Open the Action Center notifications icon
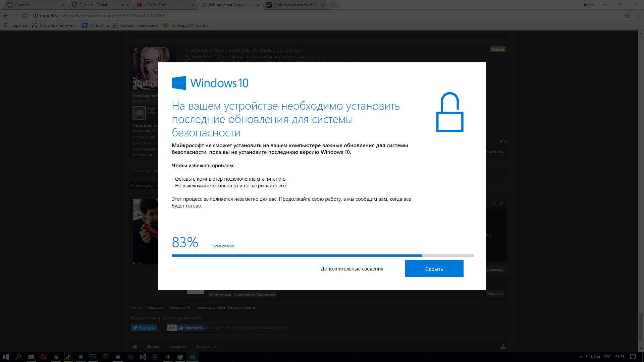The height and width of the screenshot is (362, 644). [633, 357]
